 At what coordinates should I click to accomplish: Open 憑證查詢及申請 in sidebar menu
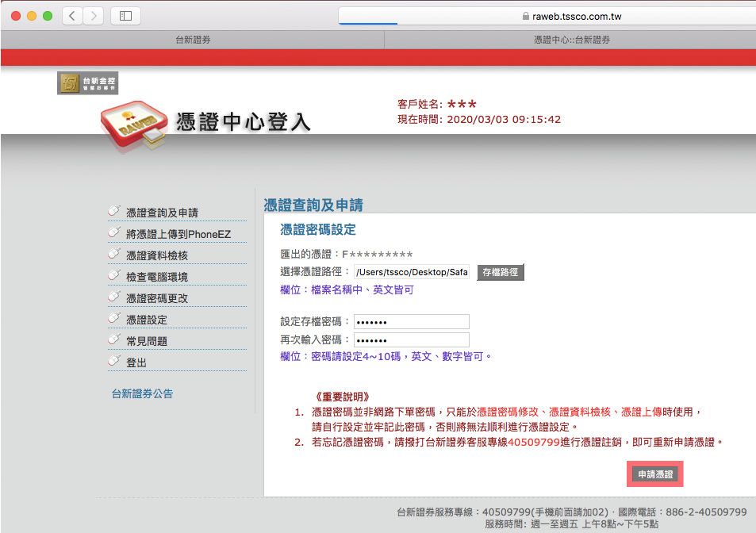162,213
